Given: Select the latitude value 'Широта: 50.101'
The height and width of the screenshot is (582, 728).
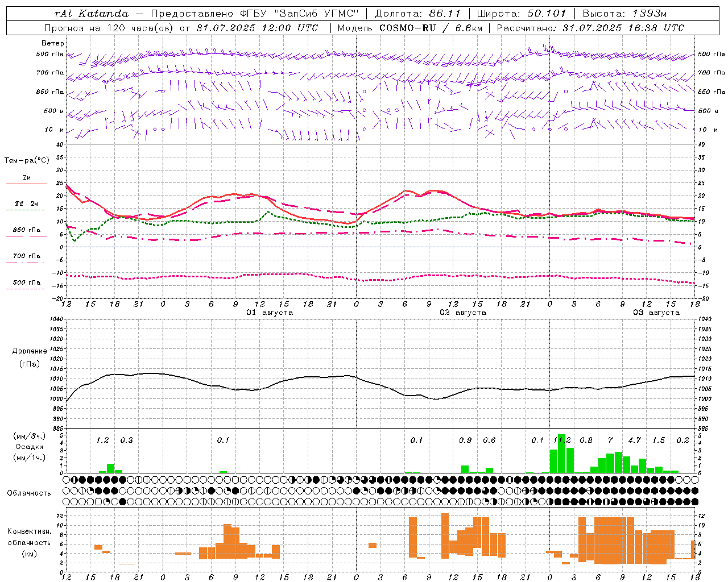Looking at the screenshot, I should [x=522, y=14].
